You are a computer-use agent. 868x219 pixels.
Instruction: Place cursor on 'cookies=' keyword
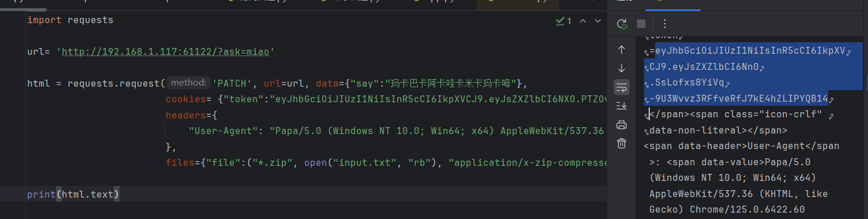(x=189, y=99)
